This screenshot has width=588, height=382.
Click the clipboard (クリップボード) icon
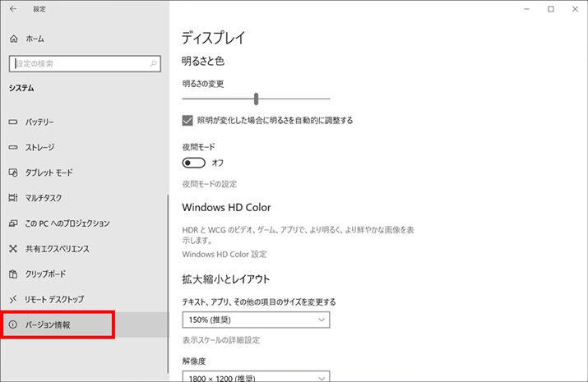pos(13,274)
